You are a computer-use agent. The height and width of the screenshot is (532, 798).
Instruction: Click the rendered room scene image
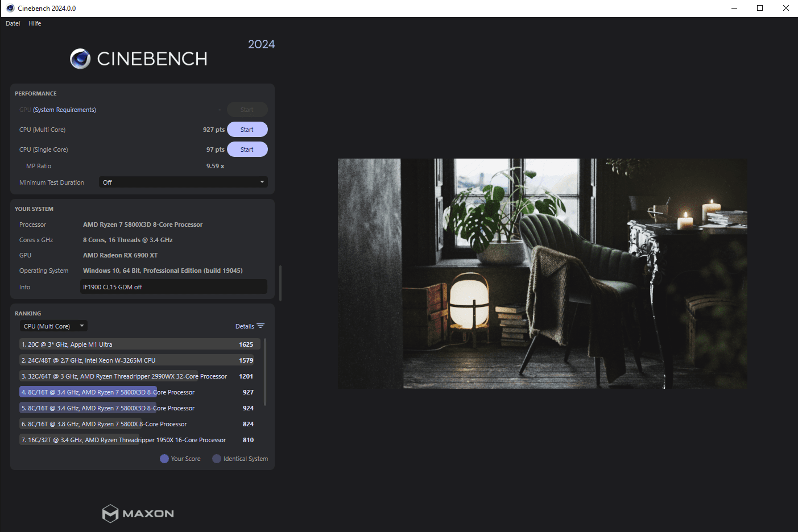coord(543,273)
